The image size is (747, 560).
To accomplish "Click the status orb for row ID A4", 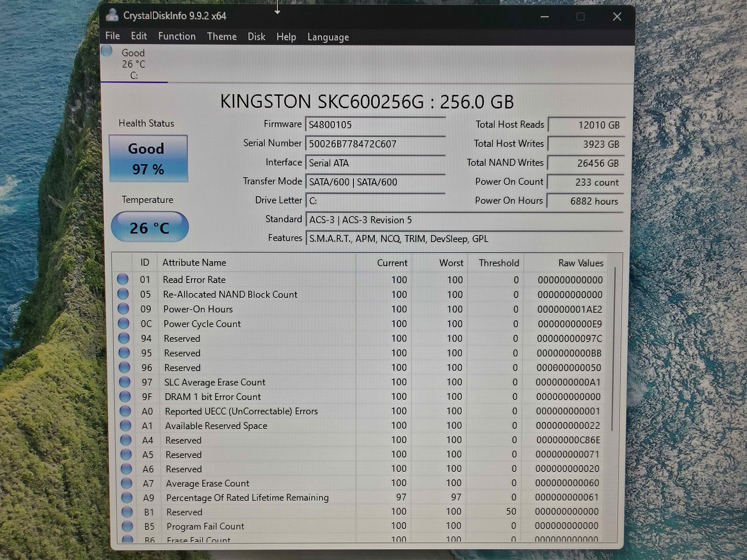I will 126,440.
